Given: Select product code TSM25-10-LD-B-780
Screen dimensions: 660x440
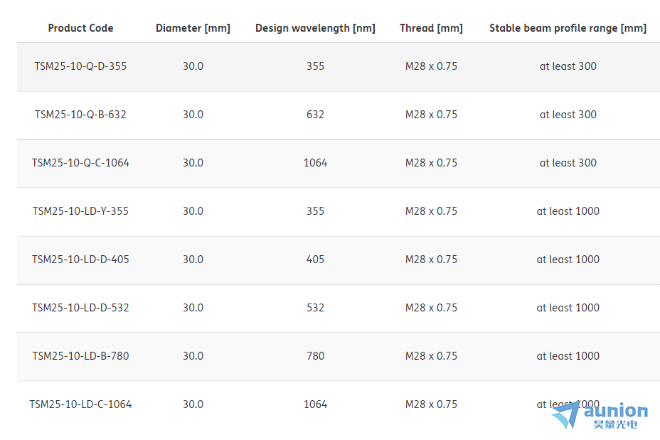Looking at the screenshot, I should coord(80,356).
